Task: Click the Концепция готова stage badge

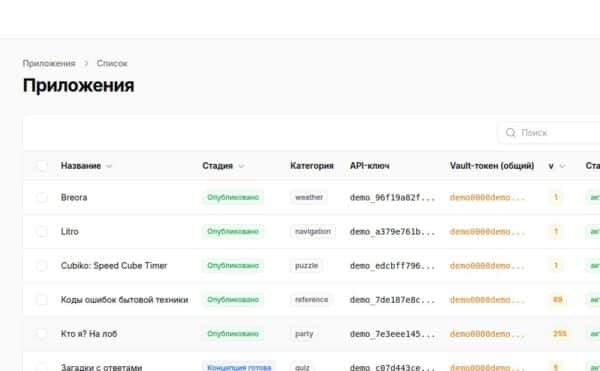Action: pyautogui.click(x=239, y=367)
